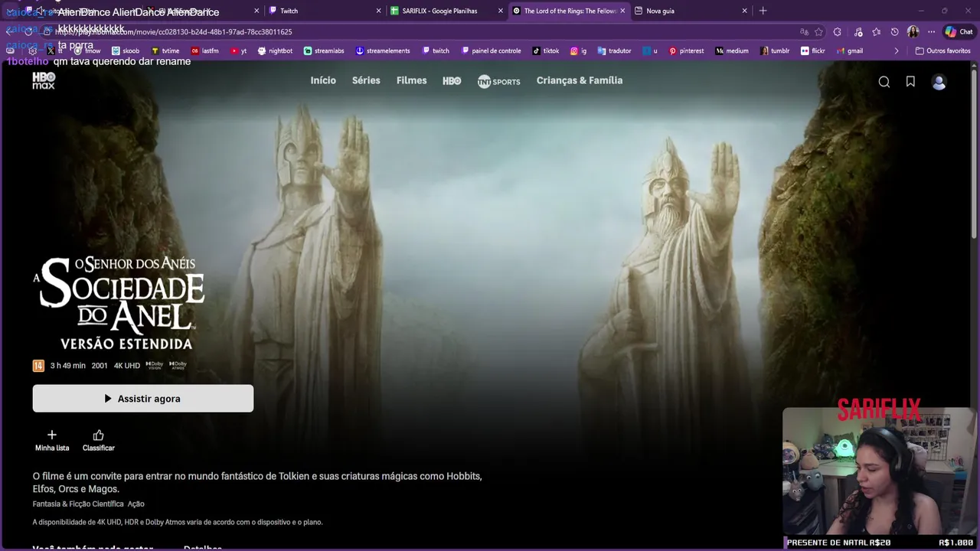This screenshot has height=551, width=980.
Task: Open the browser profile picture
Action: click(x=913, y=32)
